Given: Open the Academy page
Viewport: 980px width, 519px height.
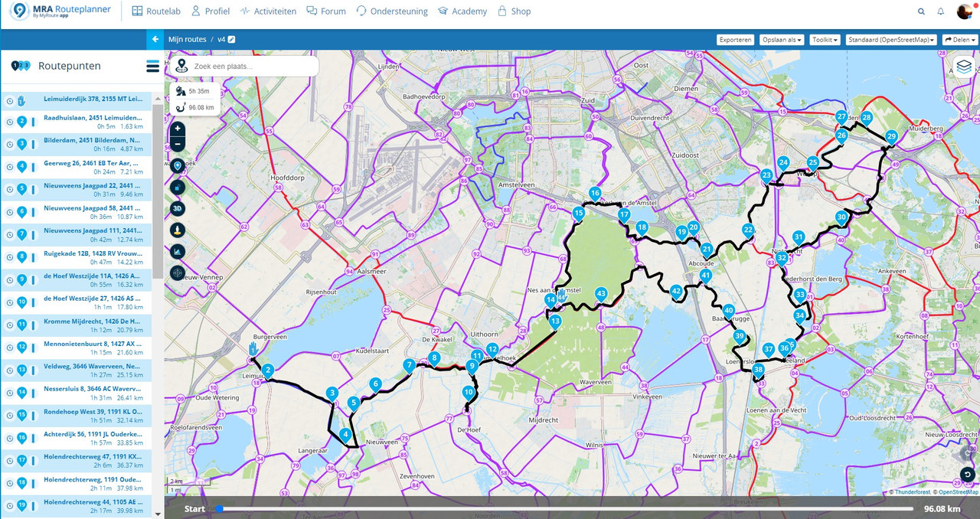Looking at the screenshot, I should [x=462, y=11].
